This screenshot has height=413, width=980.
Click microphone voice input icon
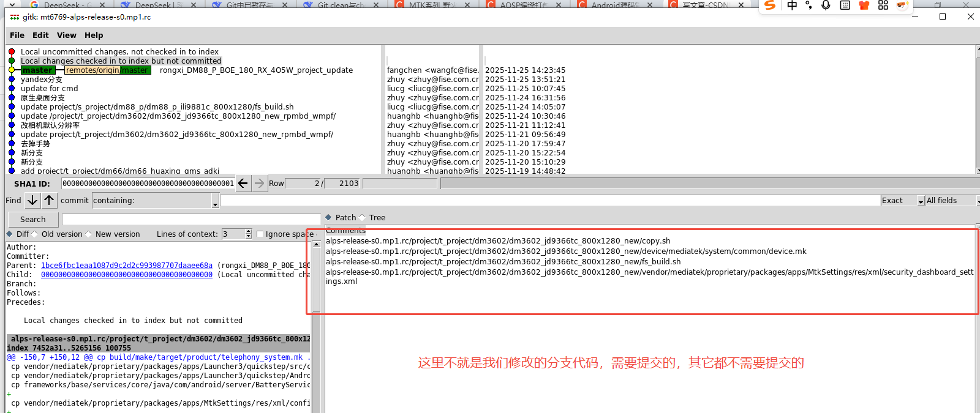[826, 5]
